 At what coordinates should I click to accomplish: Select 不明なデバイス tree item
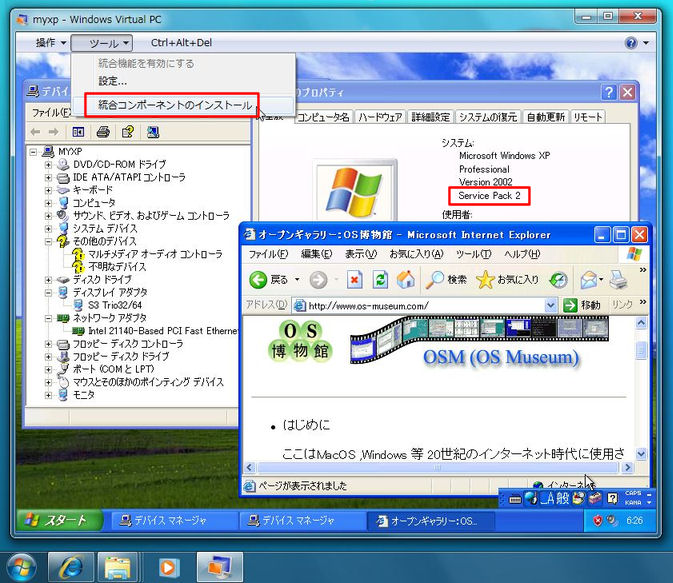point(117,267)
